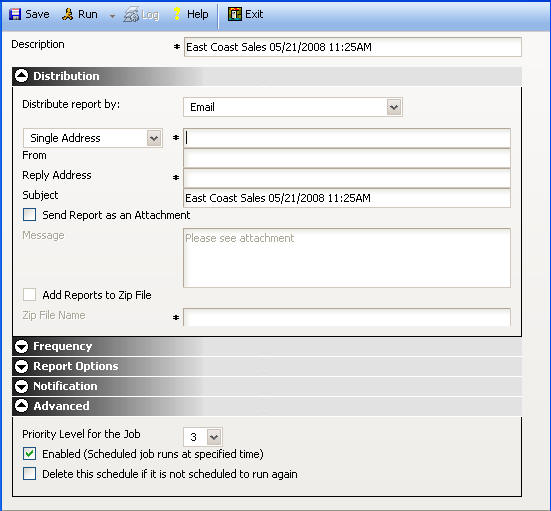Screen dimensions: 551x511
Task: Expand the Frequency section arrow icon
Action: [21, 346]
